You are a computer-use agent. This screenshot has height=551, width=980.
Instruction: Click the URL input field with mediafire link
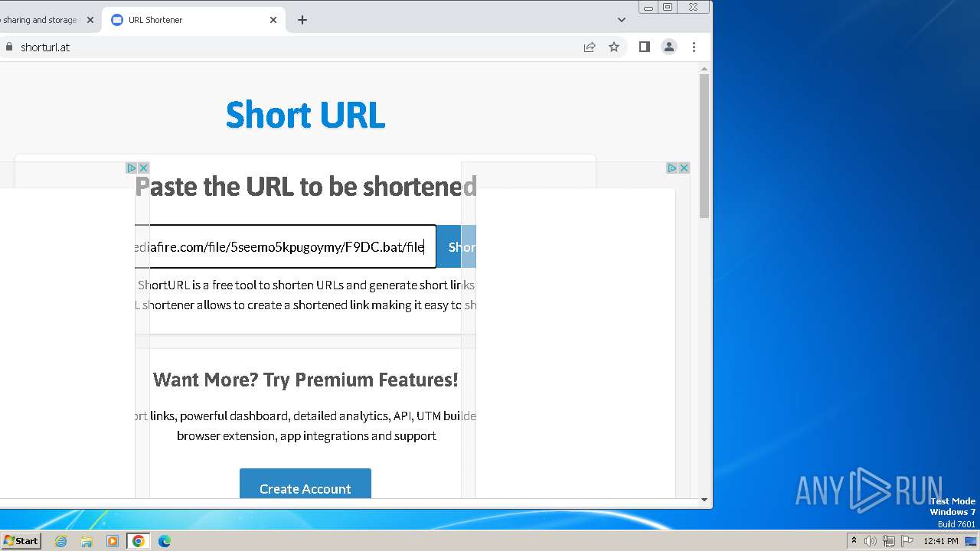286,246
